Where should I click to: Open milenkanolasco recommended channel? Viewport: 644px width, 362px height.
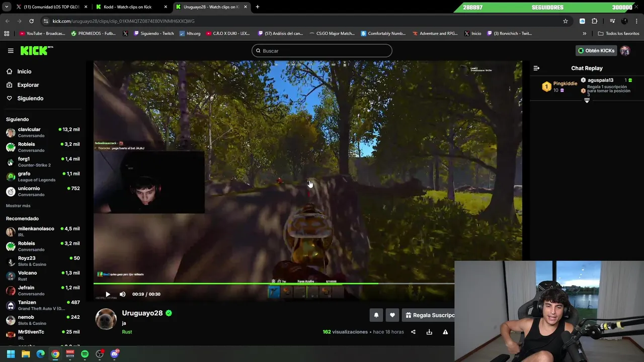[x=43, y=232]
